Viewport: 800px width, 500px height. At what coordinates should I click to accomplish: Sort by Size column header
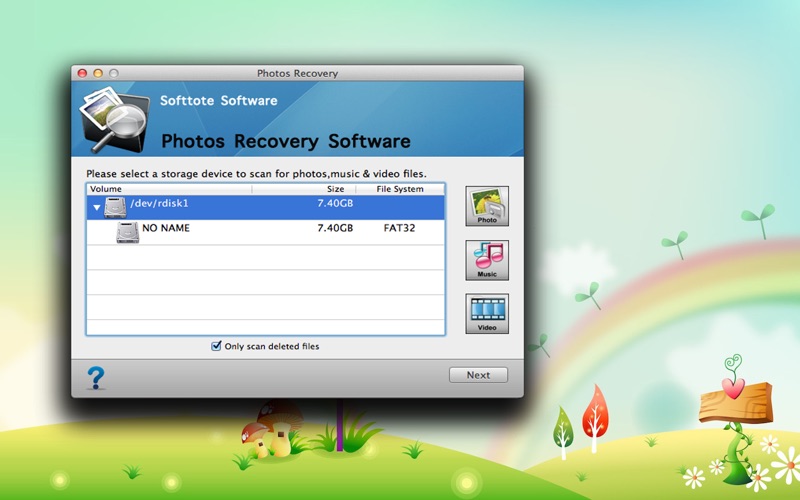pyautogui.click(x=304, y=189)
